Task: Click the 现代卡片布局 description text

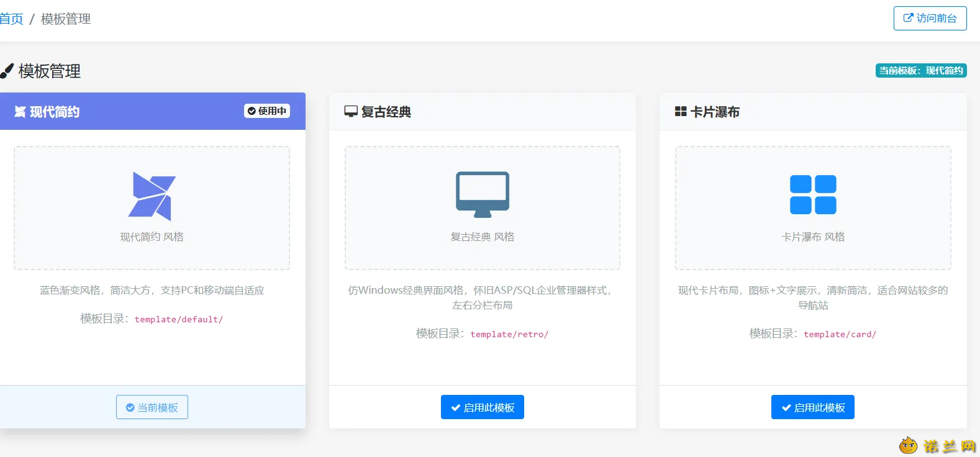Action: (813, 297)
